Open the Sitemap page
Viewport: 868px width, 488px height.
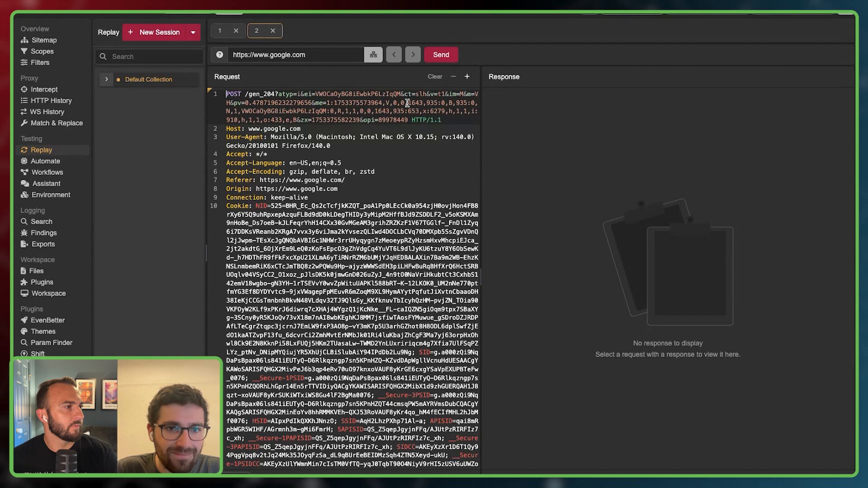44,40
